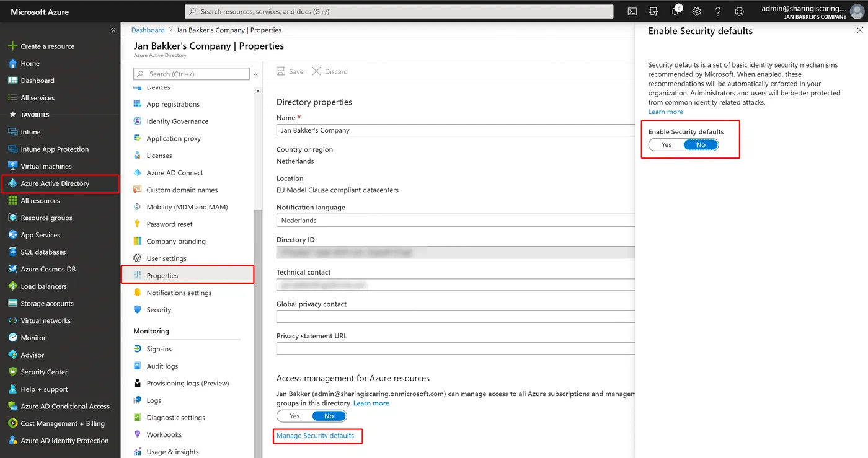Image resolution: width=868 pixels, height=458 pixels.
Task: Click the Intune icon in favorites
Action: coord(12,132)
